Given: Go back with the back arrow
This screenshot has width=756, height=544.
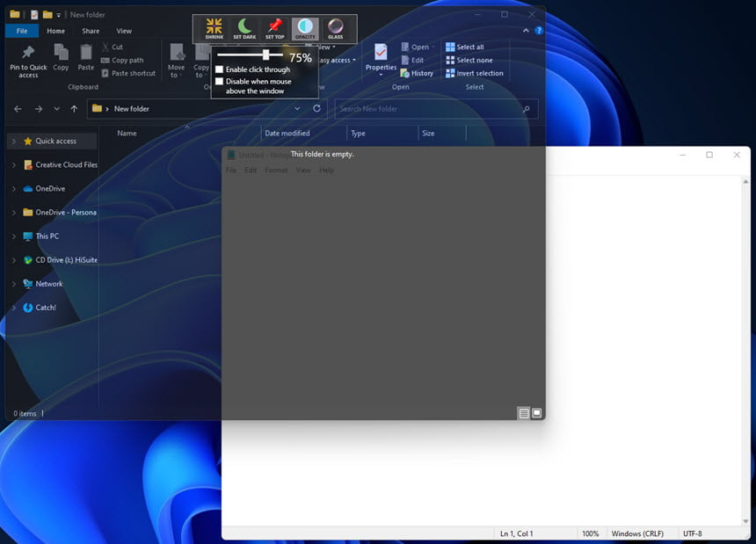Looking at the screenshot, I should point(18,109).
